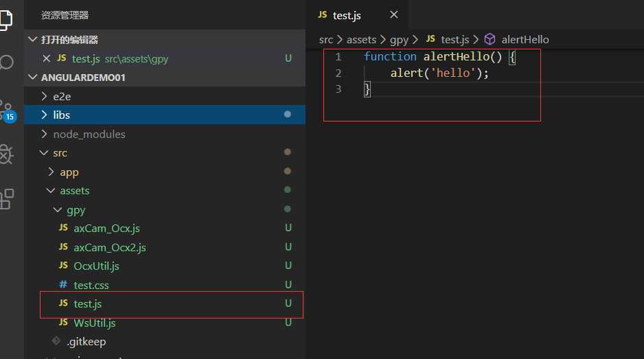Screen dimensions: 644x359
Task: Click alertHello symbol in breadcrumb
Action: tap(525, 39)
